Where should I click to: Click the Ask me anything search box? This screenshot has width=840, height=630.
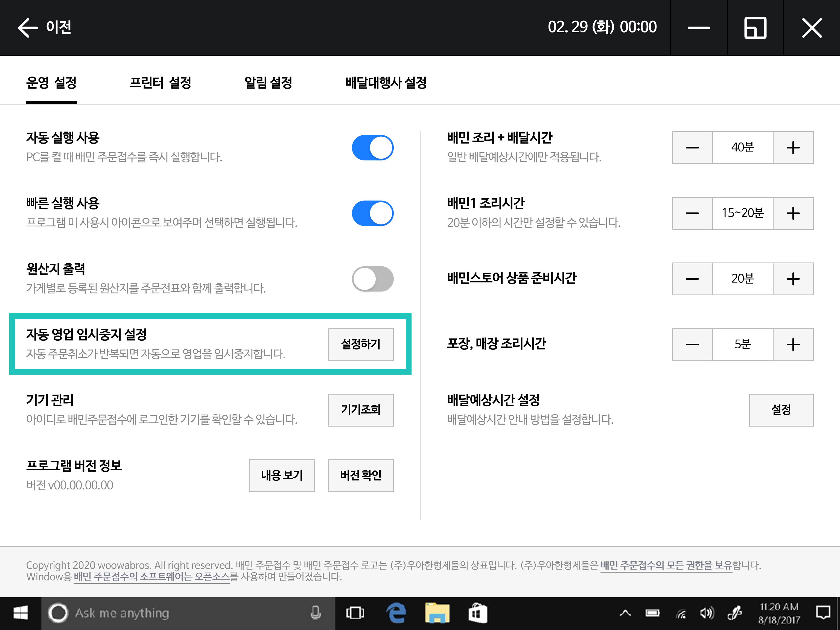pos(188,613)
